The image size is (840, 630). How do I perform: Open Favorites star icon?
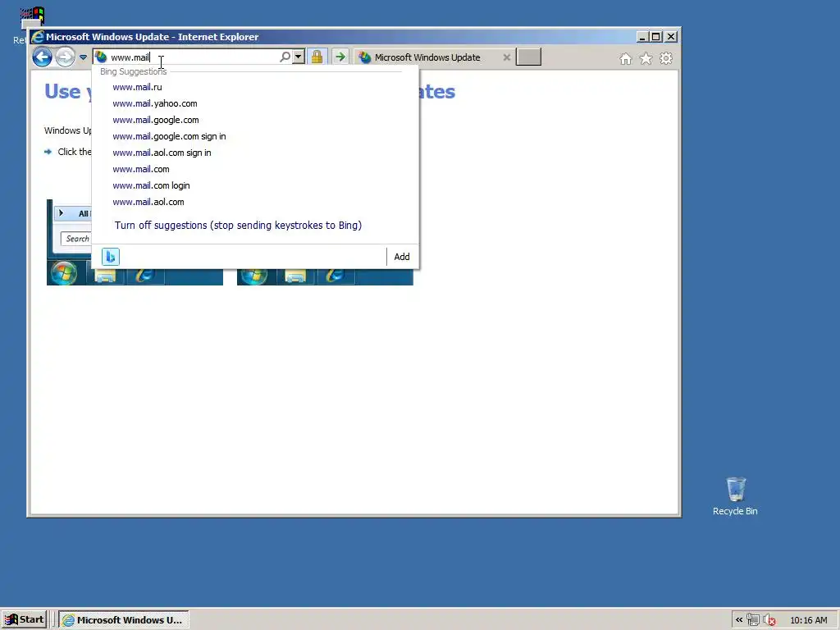coord(646,58)
